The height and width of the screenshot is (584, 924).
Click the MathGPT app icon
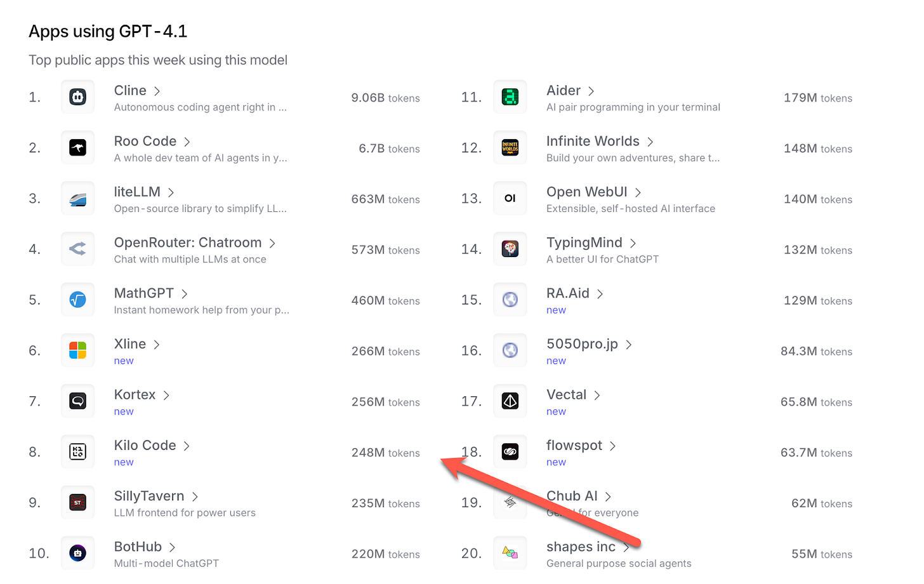[x=77, y=300]
